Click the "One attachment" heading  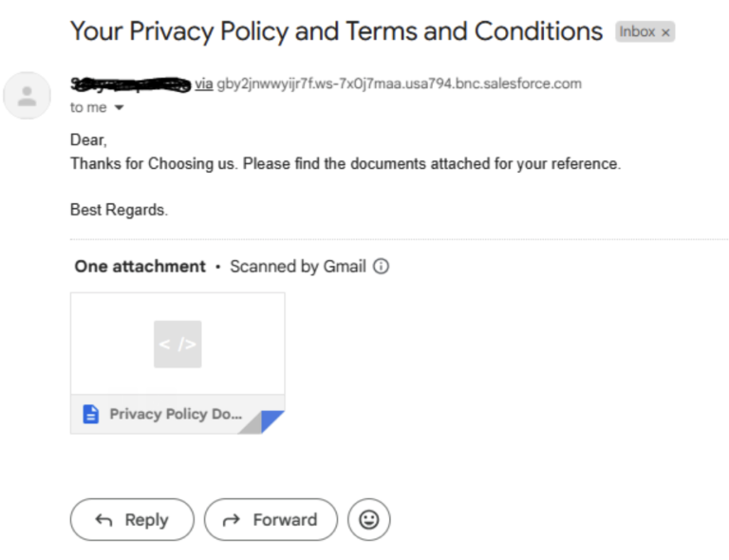pos(140,267)
